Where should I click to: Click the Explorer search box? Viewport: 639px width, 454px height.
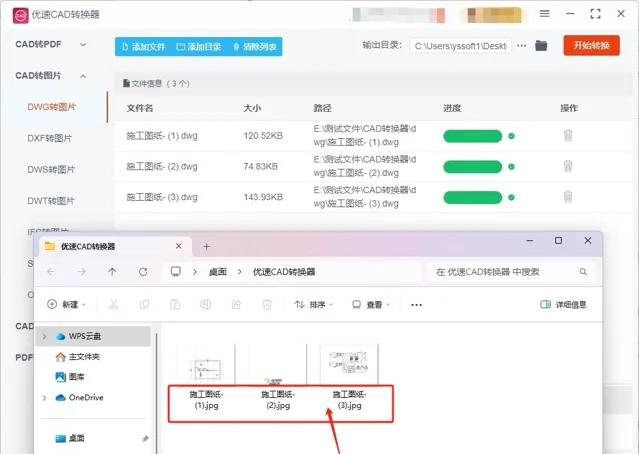511,272
